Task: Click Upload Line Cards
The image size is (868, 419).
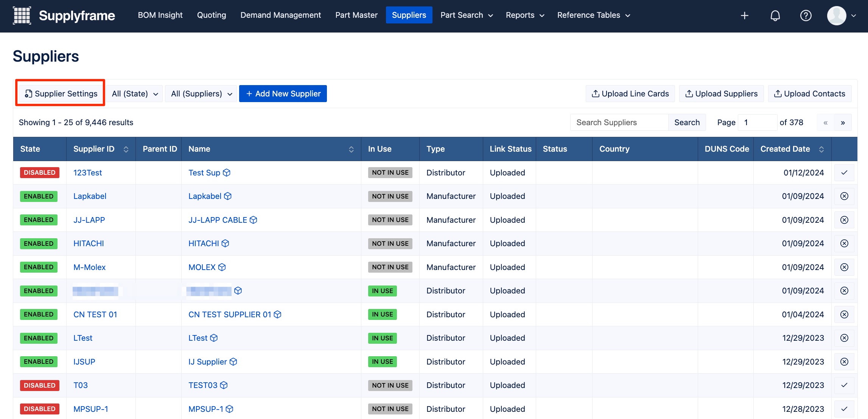Action: click(630, 93)
